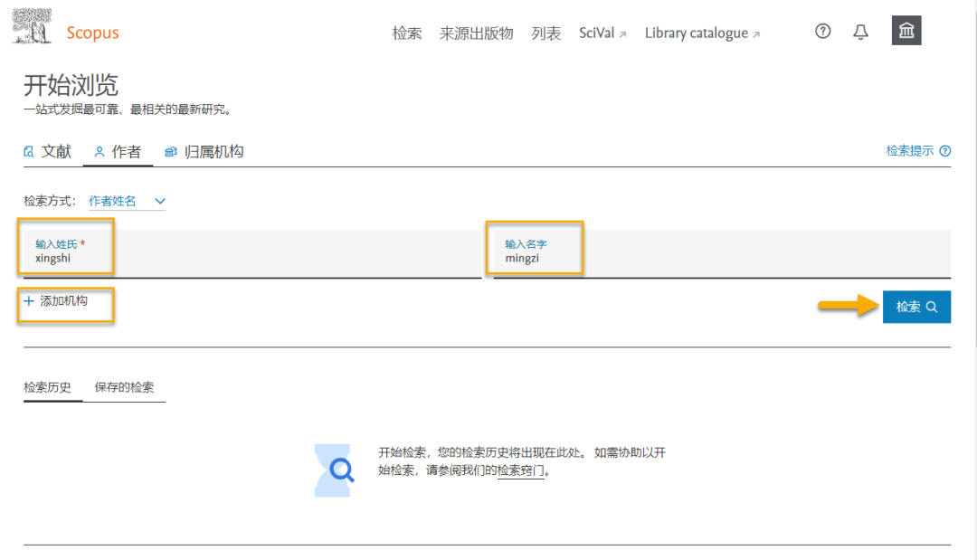The width and height of the screenshot is (977, 560).
Task: Select the 检索历史 tab
Action: tap(48, 387)
